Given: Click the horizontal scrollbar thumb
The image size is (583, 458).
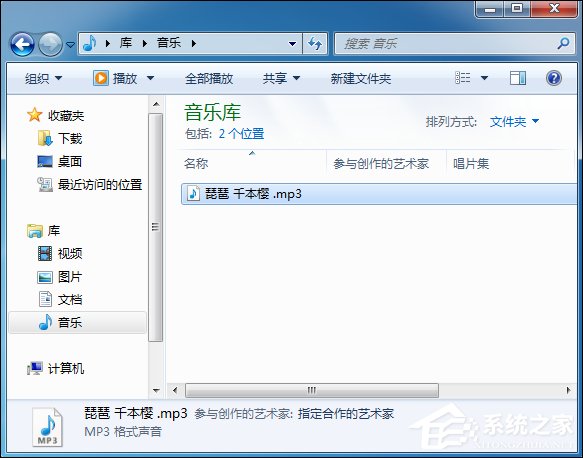Looking at the screenshot, I should point(312,390).
